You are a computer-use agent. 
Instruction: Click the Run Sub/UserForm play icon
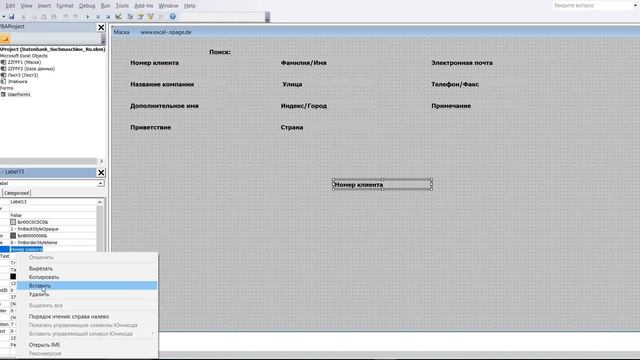point(87,17)
